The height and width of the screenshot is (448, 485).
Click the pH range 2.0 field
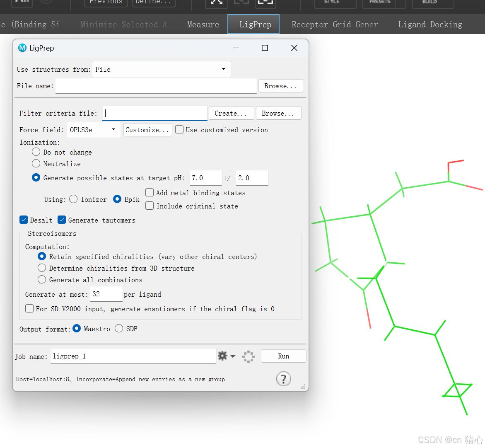tap(252, 178)
